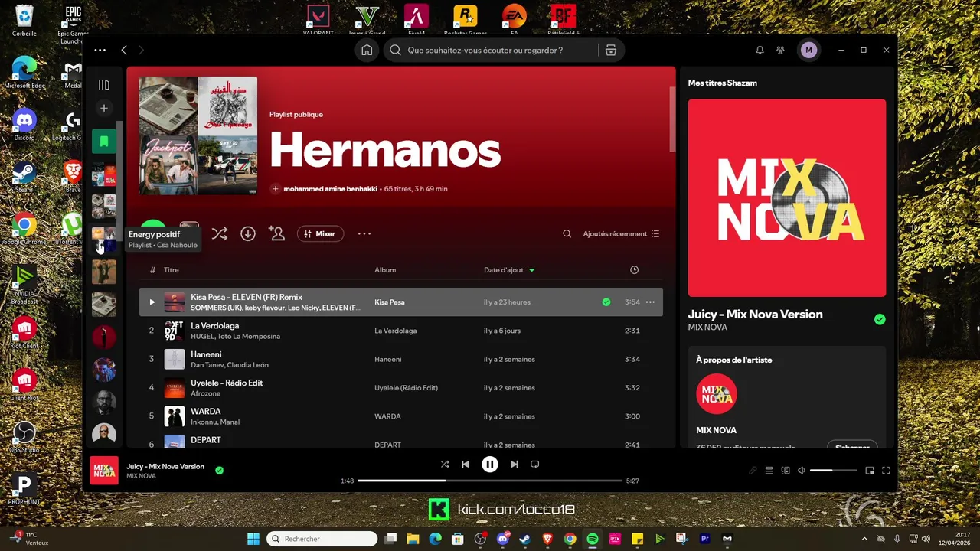This screenshot has width=980, height=551.
Task: Open Steam from the taskbar
Action: [524, 539]
